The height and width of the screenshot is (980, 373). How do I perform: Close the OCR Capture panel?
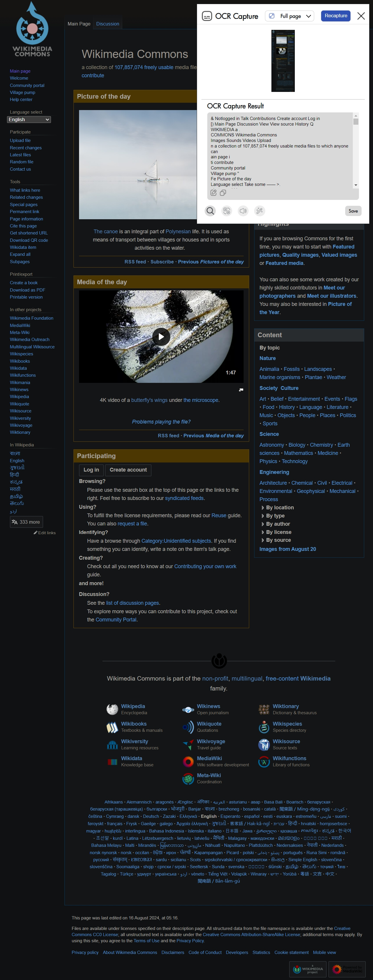tap(361, 16)
